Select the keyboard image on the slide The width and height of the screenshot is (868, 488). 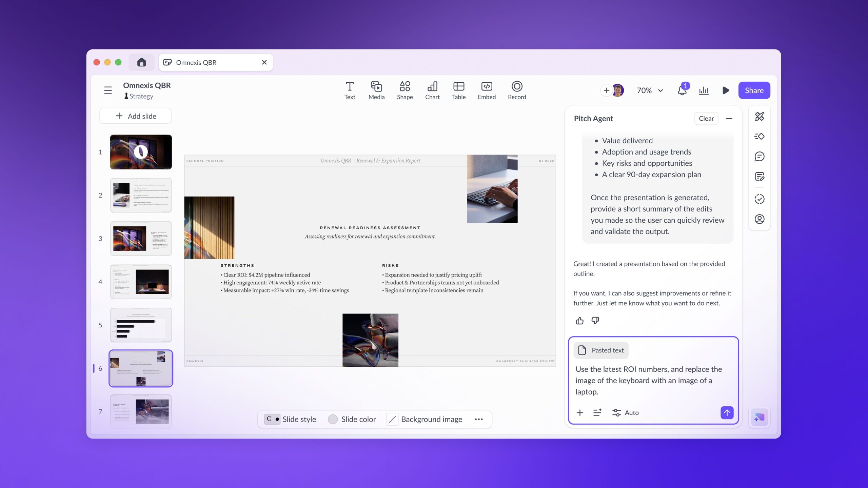[x=492, y=189]
